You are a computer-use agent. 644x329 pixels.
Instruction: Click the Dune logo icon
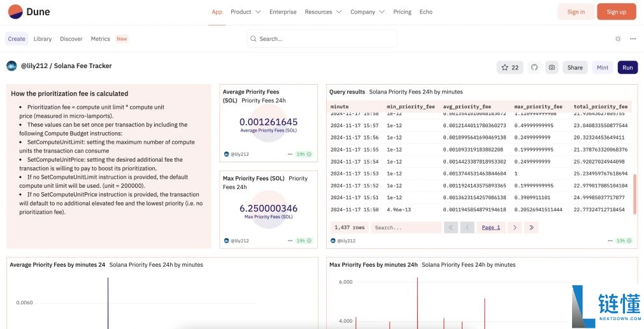click(15, 12)
